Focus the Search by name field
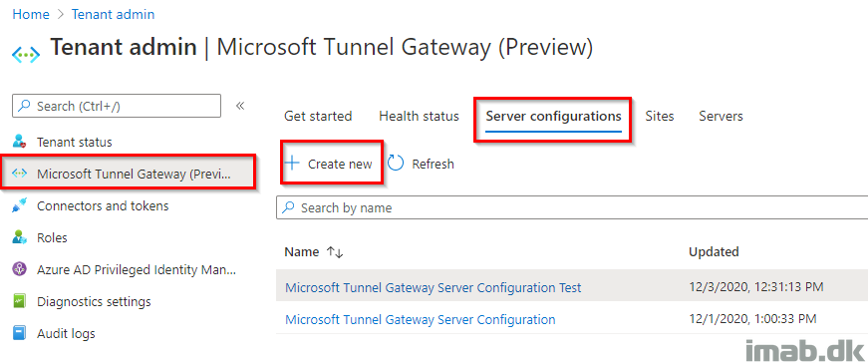 [x=572, y=207]
